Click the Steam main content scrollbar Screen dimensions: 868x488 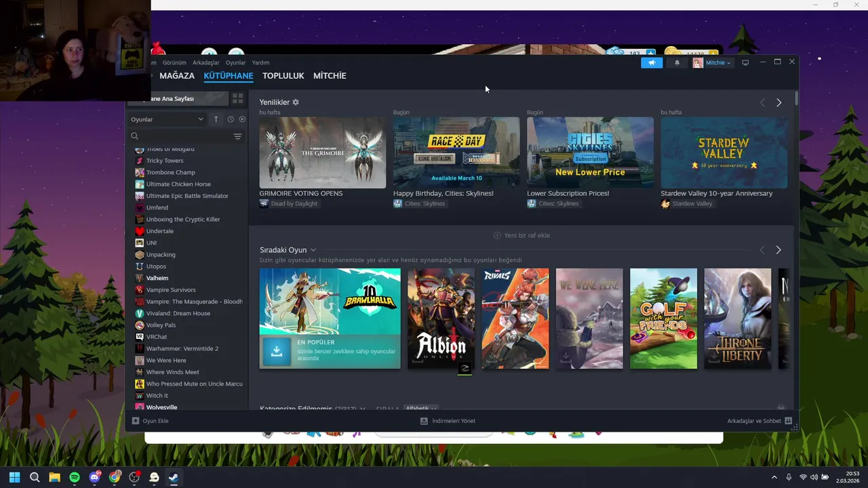point(796,99)
